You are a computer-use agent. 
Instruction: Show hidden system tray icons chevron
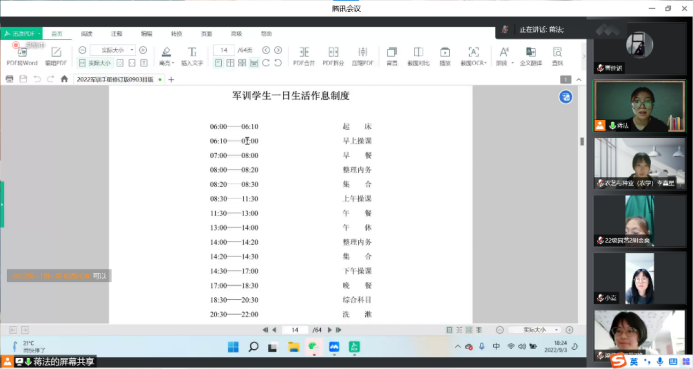pyautogui.click(x=457, y=347)
